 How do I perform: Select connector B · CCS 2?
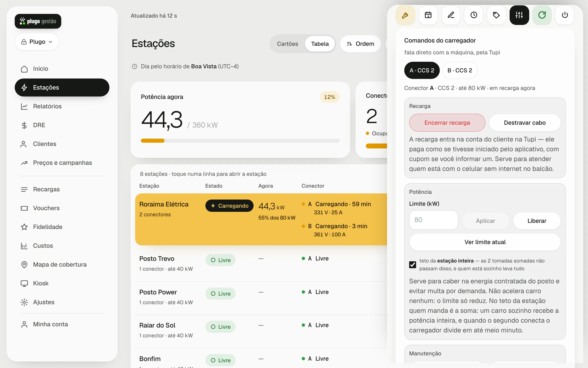(x=460, y=70)
